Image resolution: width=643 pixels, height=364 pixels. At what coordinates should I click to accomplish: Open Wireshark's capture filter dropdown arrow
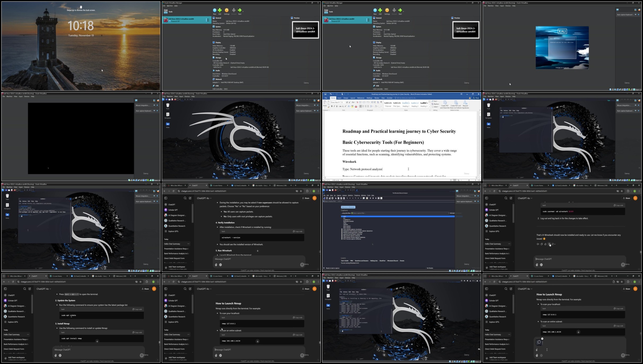pos(448,213)
